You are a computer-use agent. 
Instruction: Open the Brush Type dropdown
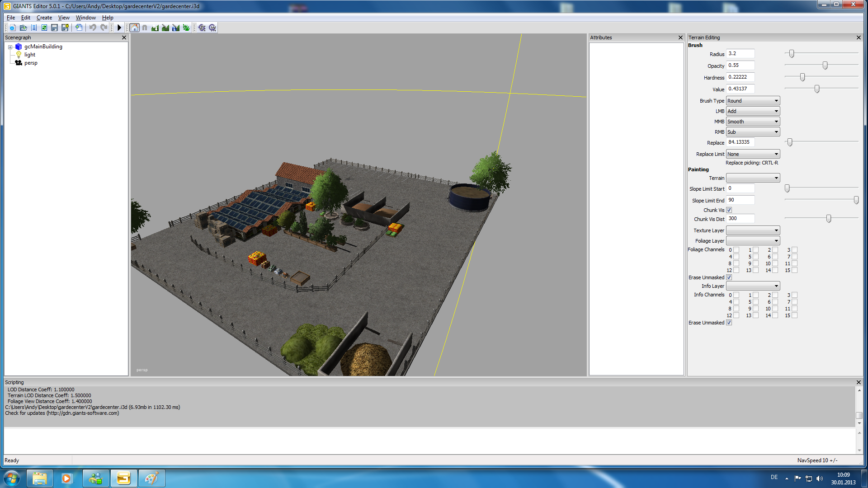pos(753,101)
